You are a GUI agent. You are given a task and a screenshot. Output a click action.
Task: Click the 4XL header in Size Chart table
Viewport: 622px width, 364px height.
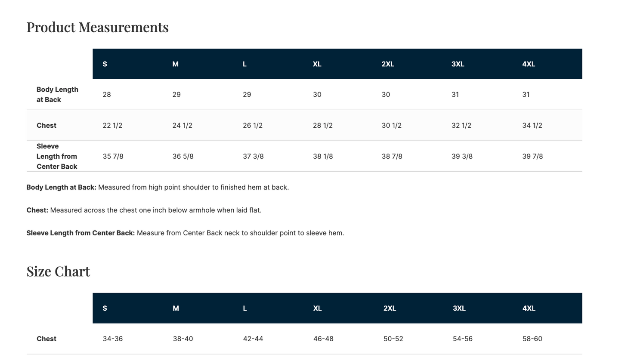529,308
